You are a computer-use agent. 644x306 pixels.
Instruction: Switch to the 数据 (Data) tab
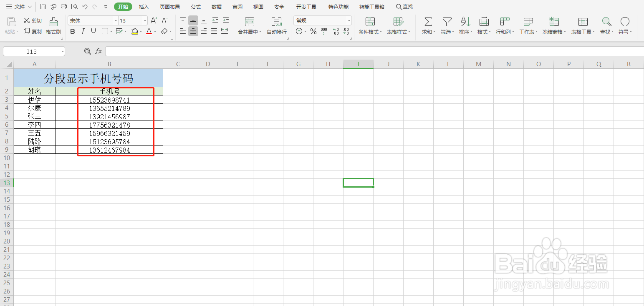coord(216,7)
